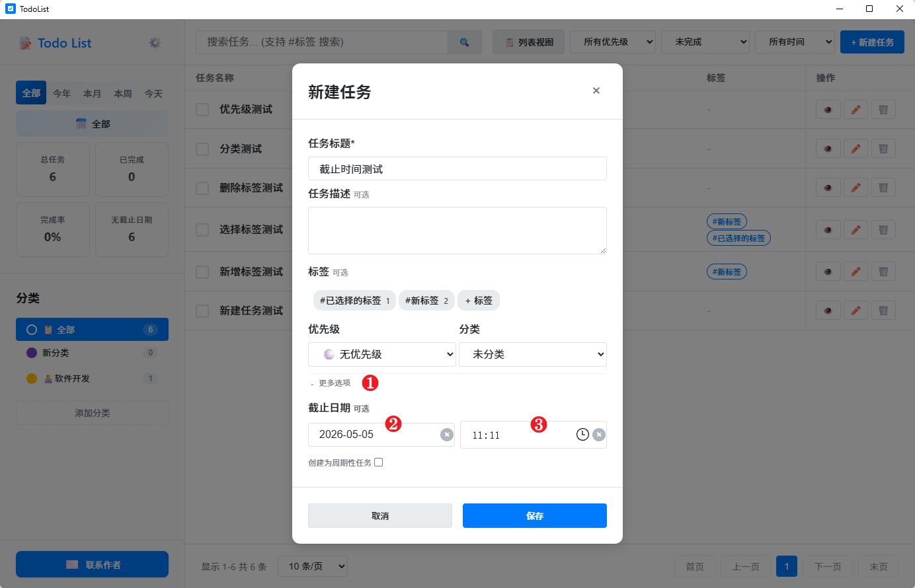The image size is (915, 588).
Task: Tick the 分类测试 task checkbox
Action: [x=202, y=149]
